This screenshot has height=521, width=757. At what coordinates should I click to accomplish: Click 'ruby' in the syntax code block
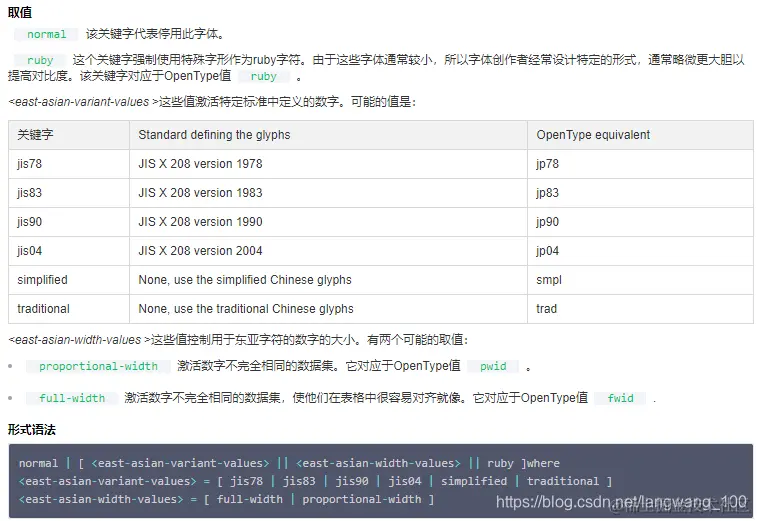(500, 464)
